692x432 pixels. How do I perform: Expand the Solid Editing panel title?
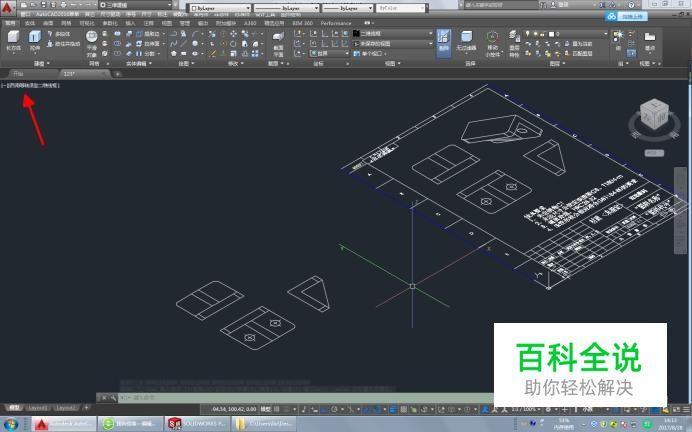point(139,64)
